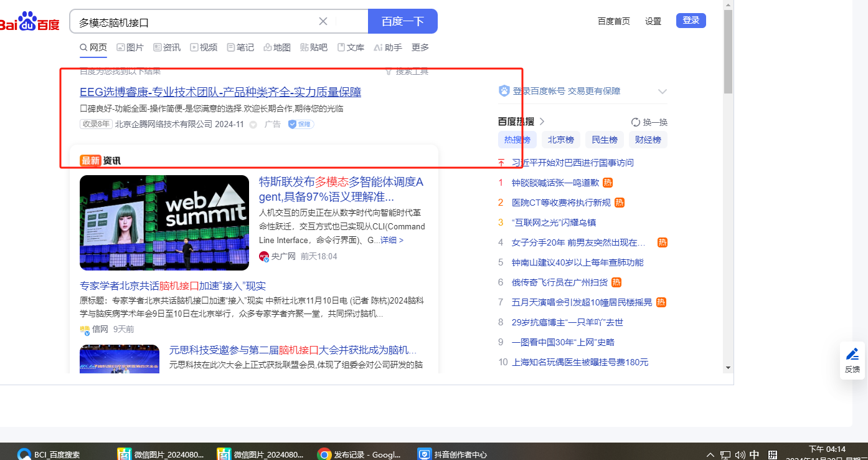Click the volume icon in system tray

pyautogui.click(x=740, y=454)
